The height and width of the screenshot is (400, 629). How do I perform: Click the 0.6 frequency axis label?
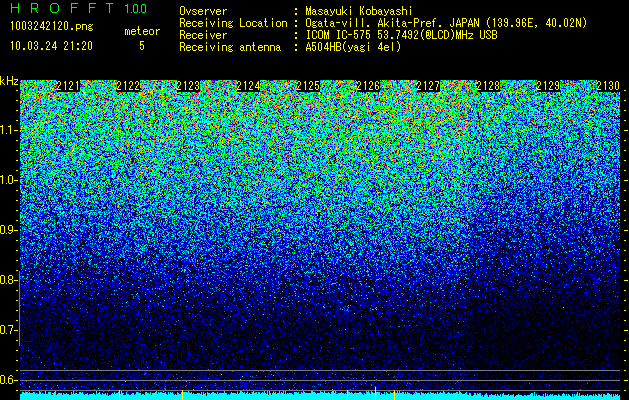[9, 380]
